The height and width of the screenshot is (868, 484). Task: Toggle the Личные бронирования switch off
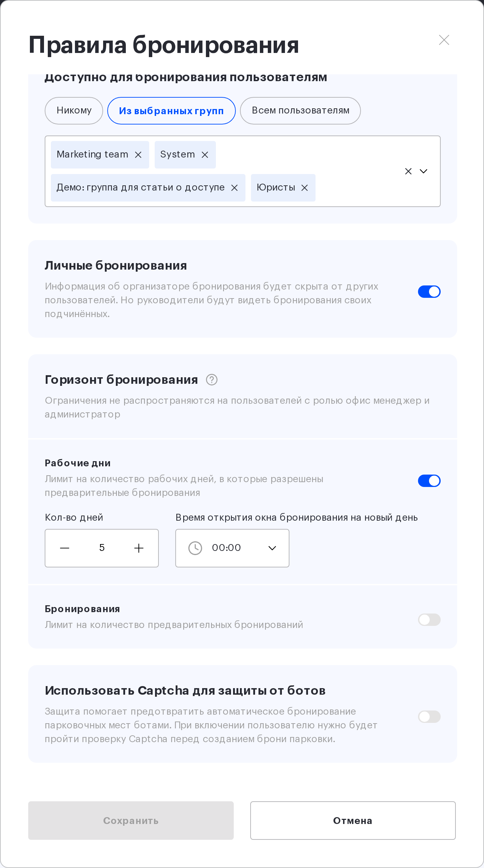tap(429, 292)
